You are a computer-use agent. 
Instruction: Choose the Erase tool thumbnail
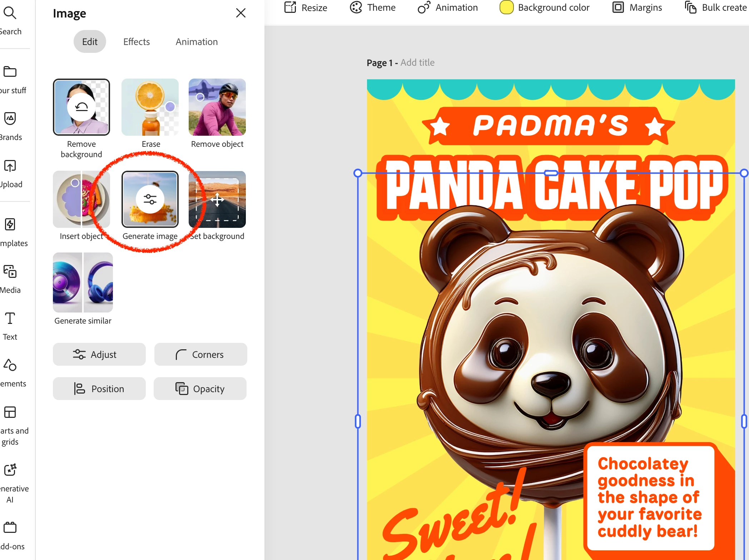(x=150, y=107)
